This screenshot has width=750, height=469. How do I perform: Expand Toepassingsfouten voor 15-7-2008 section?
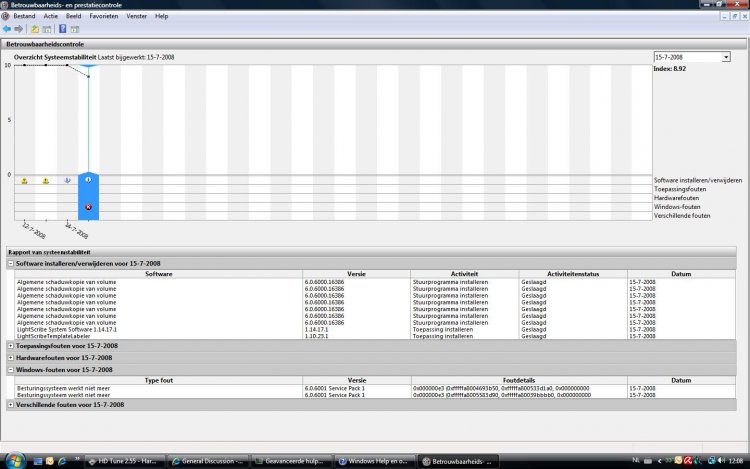click(11, 346)
